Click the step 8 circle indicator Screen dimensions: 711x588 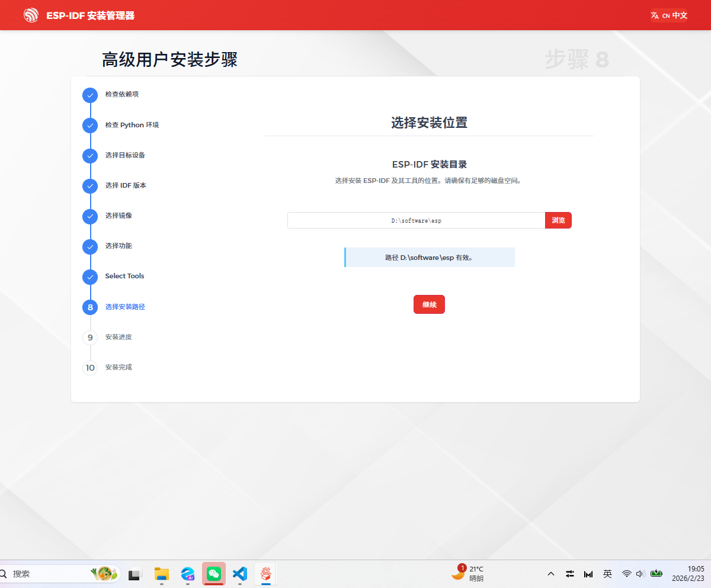90,307
